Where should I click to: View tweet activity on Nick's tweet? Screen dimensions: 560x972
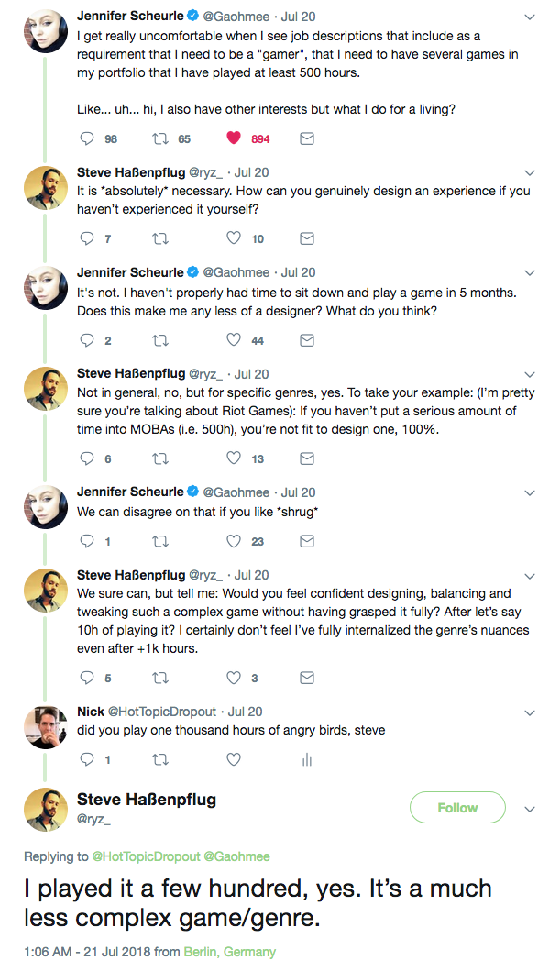pyautogui.click(x=307, y=759)
